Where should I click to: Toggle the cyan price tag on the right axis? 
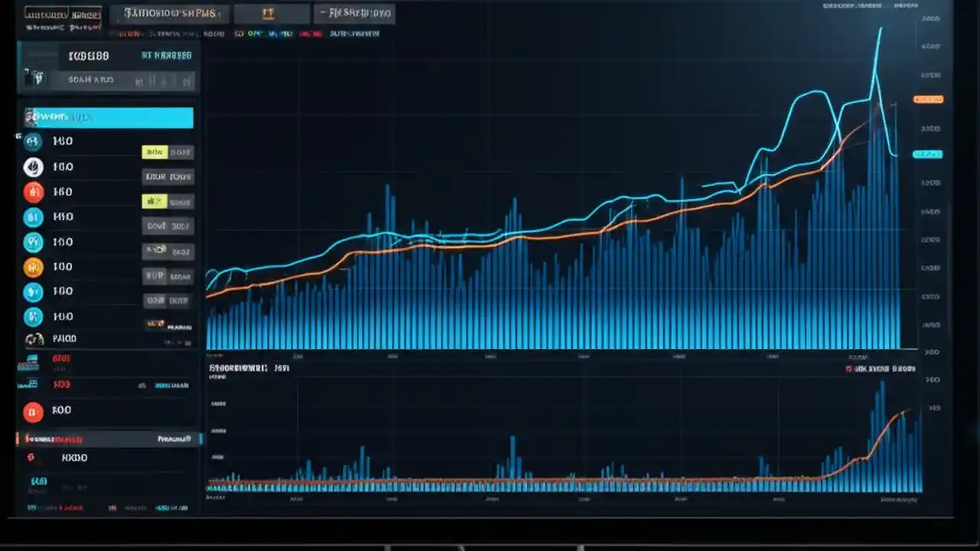pyautogui.click(x=928, y=154)
